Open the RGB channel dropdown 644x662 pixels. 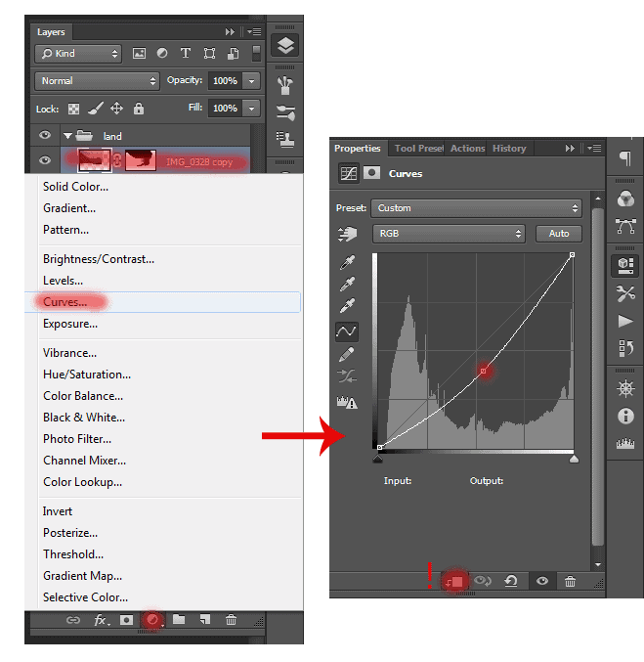[x=449, y=234]
